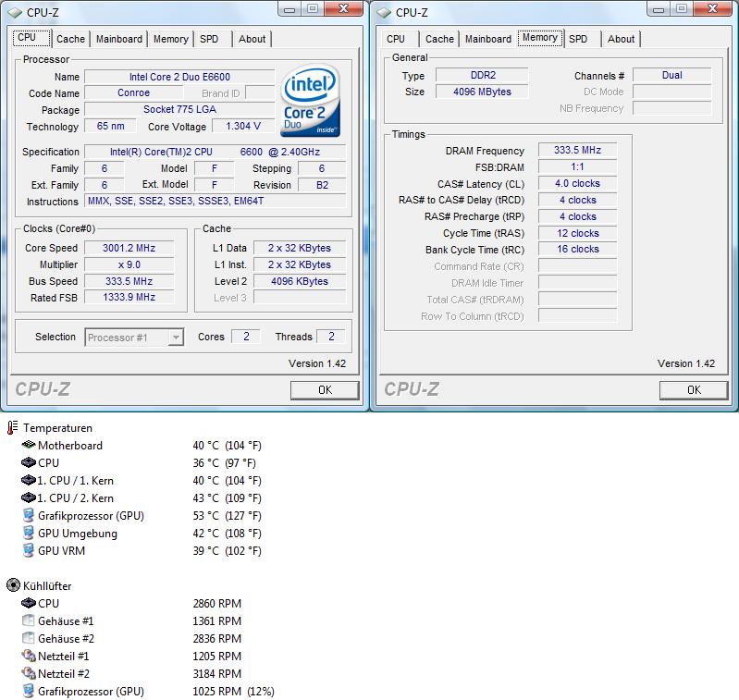Click CPU icon in Kühllüfter section

(29, 603)
